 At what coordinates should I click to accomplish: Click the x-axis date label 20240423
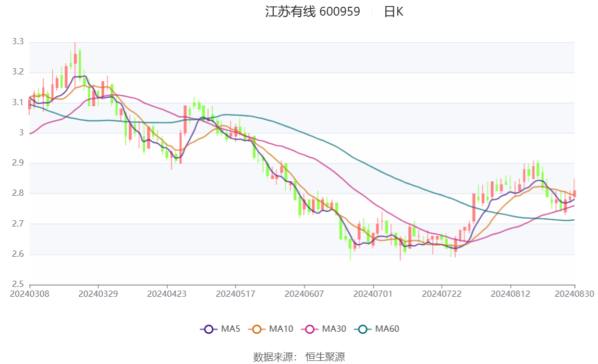167,294
